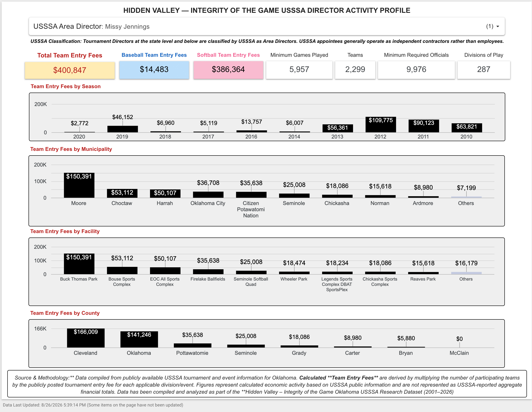Viewport: 532px width, 412px height.
Task: Click the $18,234 Legends Sports Complex value
Action: coord(337,263)
